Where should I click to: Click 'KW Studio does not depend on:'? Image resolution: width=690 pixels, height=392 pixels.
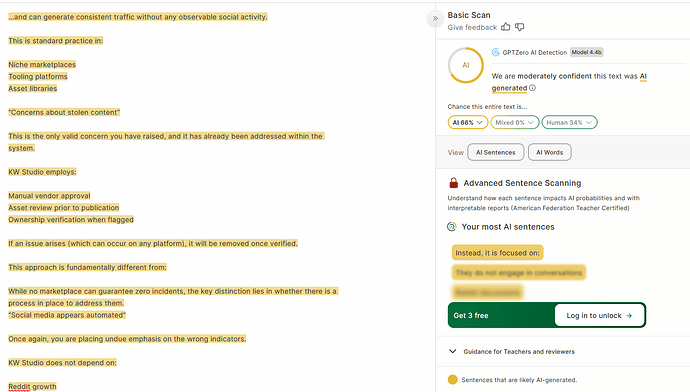coord(62,363)
